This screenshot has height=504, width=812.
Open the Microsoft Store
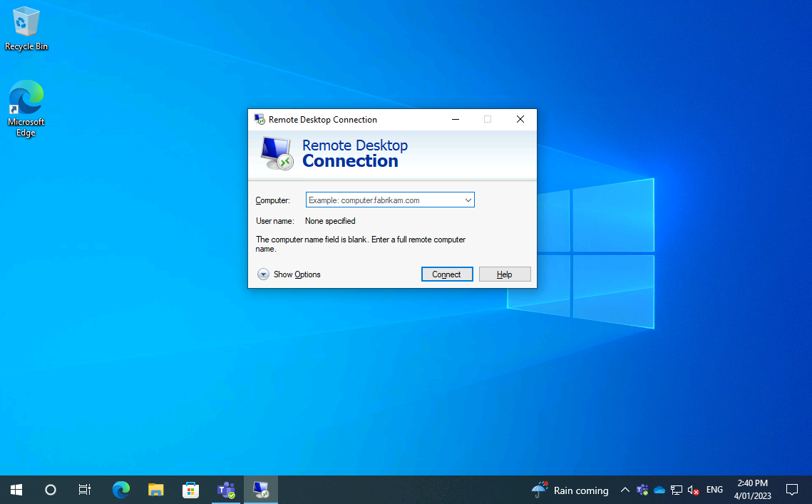[190, 490]
